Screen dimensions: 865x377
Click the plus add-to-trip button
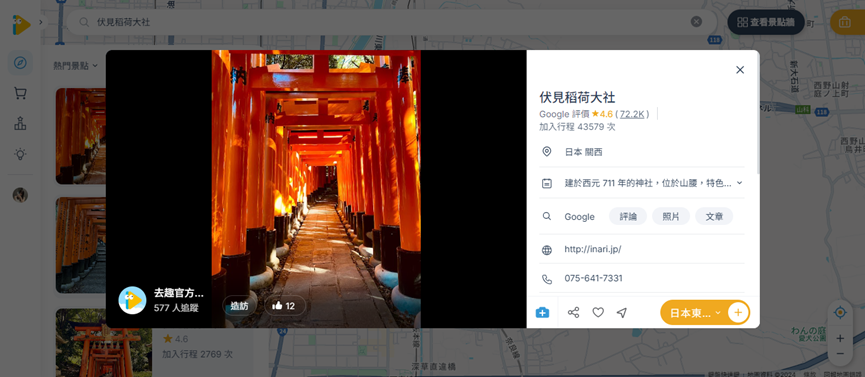(x=738, y=313)
